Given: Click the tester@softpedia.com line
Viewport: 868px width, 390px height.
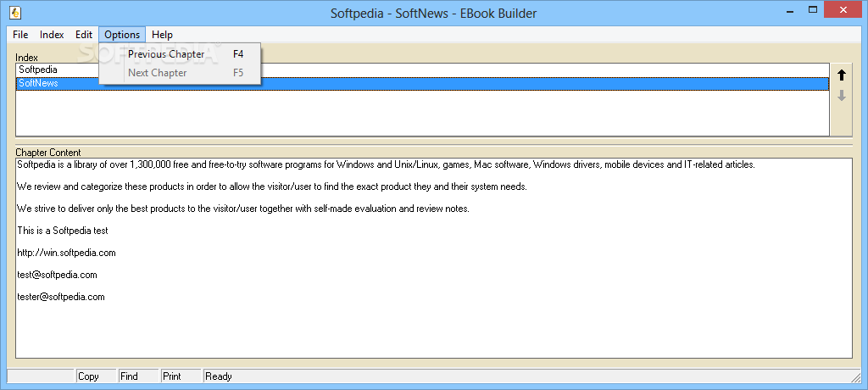Looking at the screenshot, I should click(61, 297).
